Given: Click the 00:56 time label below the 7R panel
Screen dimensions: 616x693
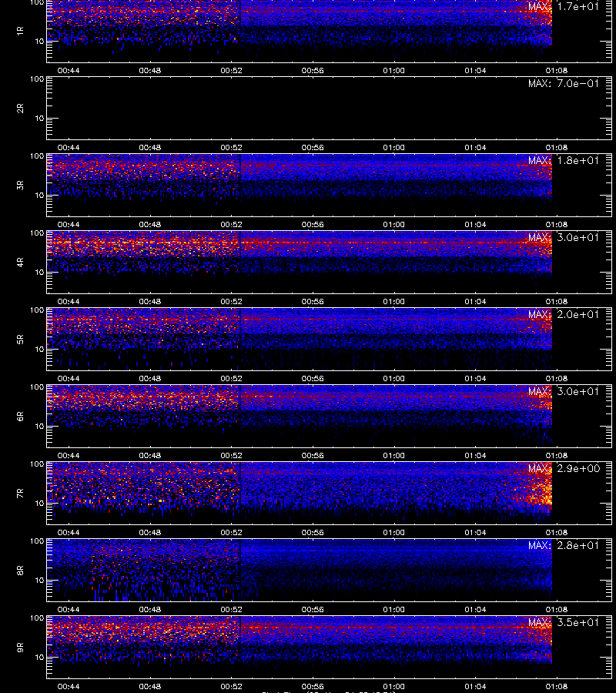Looking at the screenshot, I should (313, 532).
